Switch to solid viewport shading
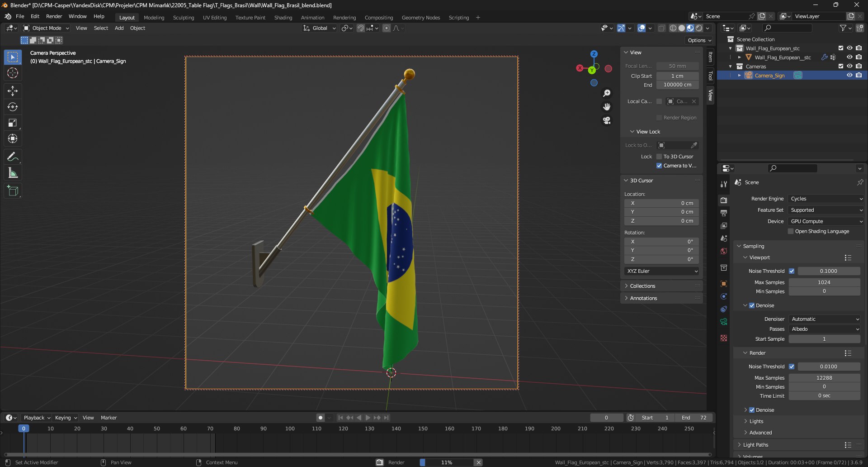 (682, 28)
